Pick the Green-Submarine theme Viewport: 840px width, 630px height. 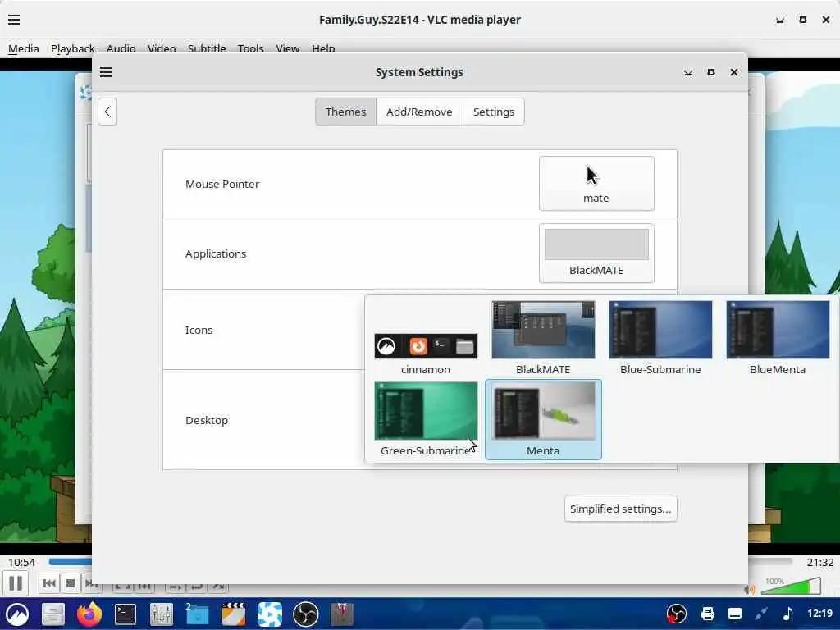point(426,419)
